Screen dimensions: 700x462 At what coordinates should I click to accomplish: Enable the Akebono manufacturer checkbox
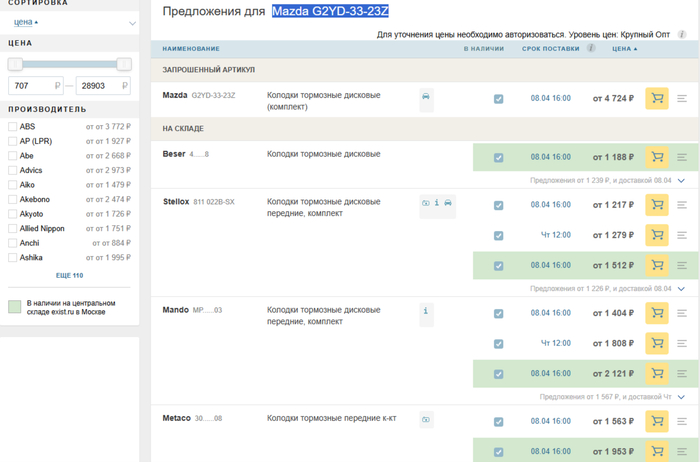click(x=12, y=200)
